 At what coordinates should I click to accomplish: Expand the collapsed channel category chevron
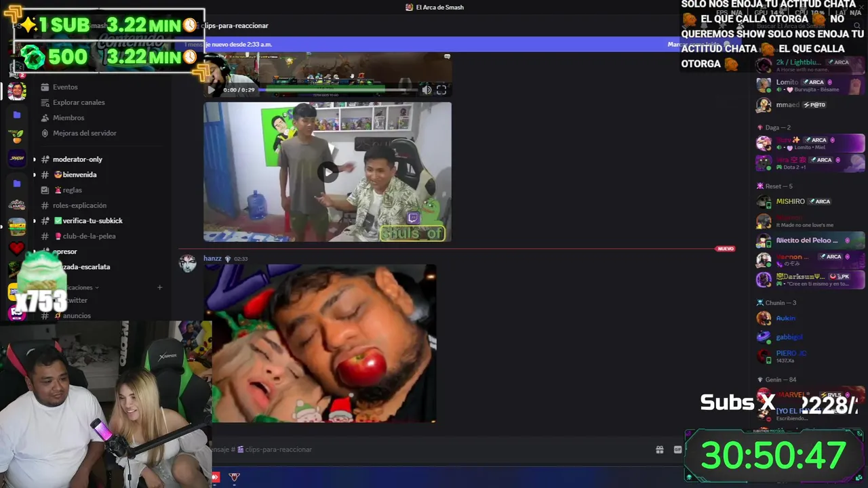[97, 287]
